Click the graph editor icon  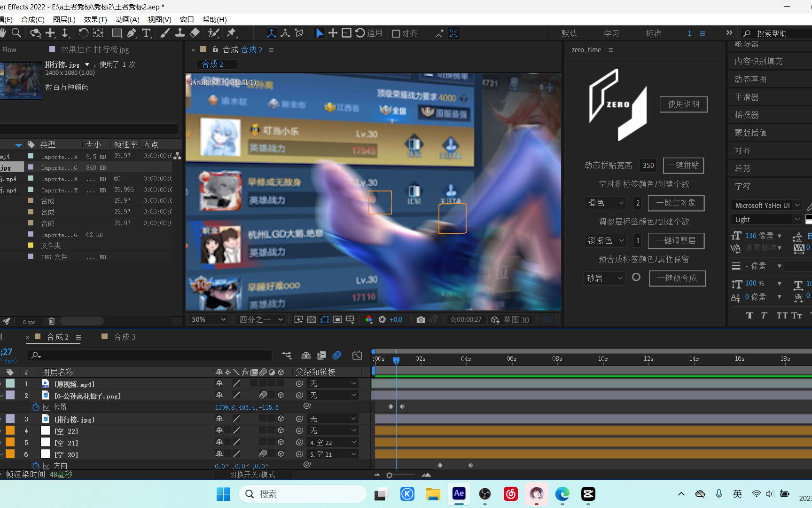357,355
